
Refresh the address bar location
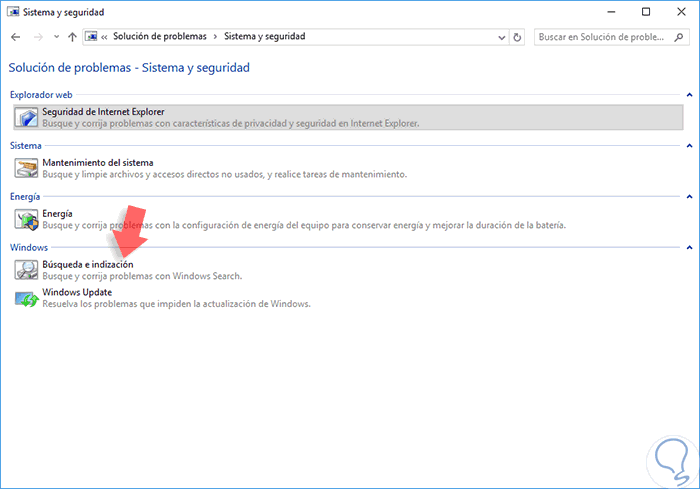click(x=517, y=37)
